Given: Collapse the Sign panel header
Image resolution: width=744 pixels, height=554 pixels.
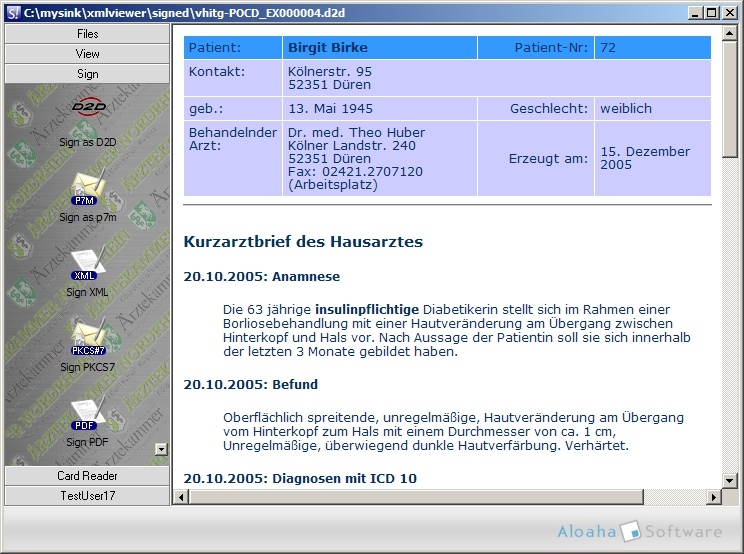Looking at the screenshot, I should point(88,74).
